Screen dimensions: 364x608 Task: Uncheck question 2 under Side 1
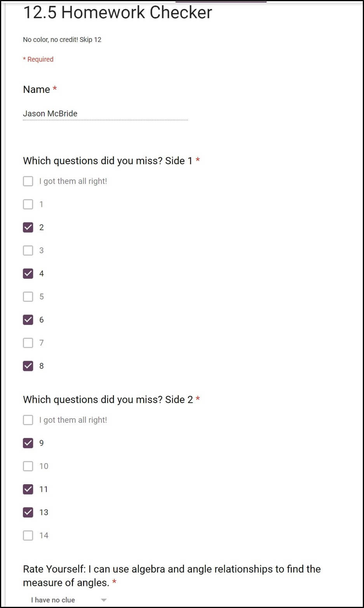(28, 227)
